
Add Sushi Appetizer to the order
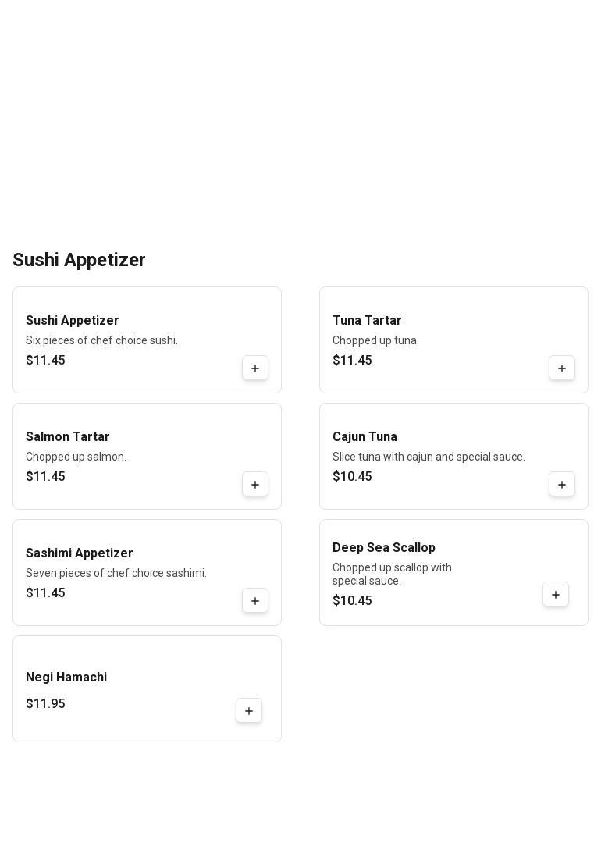tap(255, 368)
